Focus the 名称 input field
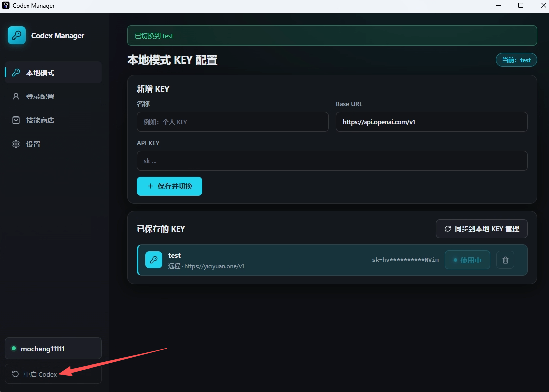This screenshot has width=549, height=392. click(x=233, y=122)
